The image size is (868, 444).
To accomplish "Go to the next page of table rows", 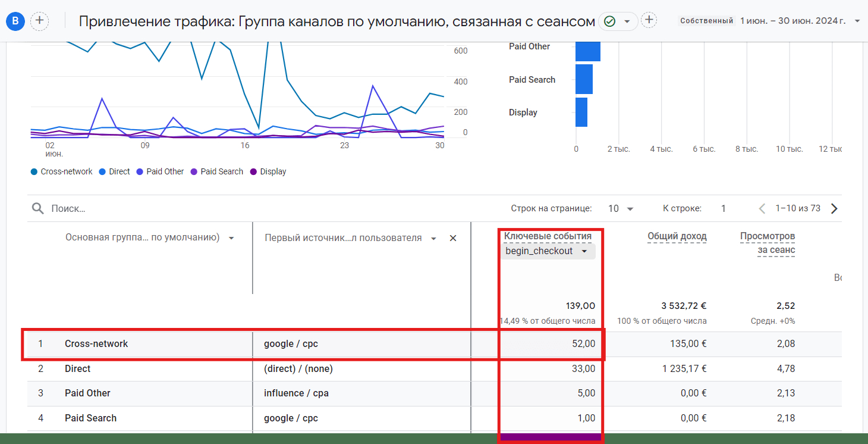I will pyautogui.click(x=834, y=208).
